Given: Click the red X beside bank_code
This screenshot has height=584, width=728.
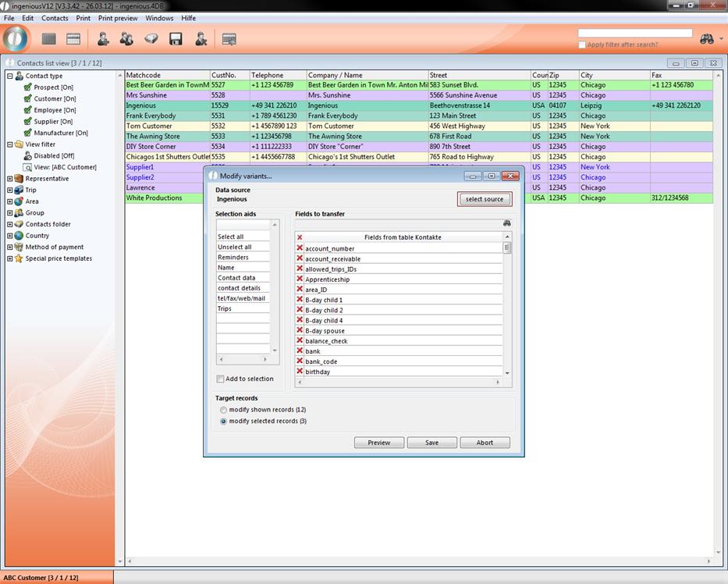Looking at the screenshot, I should [x=300, y=361].
